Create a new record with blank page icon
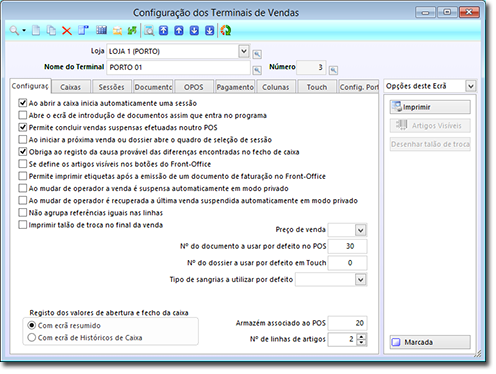Viewport: 496px width, 374px height. coord(36,31)
